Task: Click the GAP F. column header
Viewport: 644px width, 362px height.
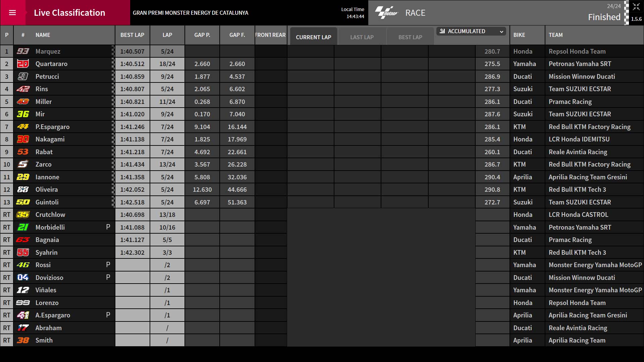Action: pos(237,35)
